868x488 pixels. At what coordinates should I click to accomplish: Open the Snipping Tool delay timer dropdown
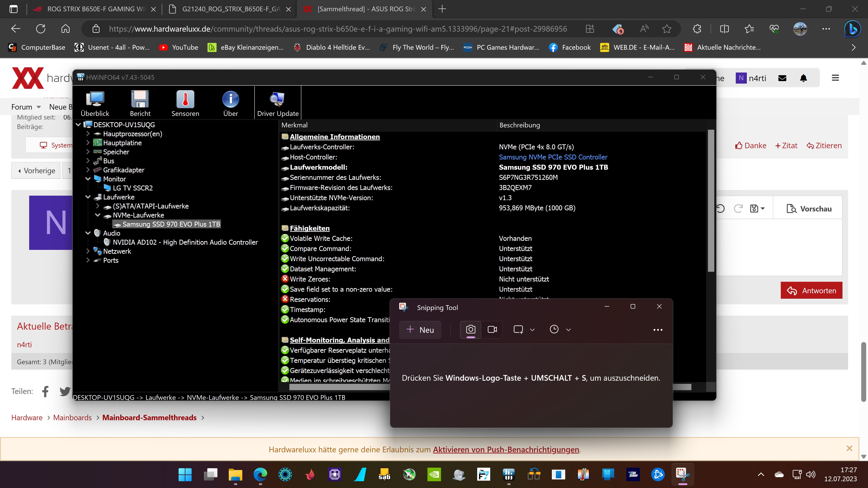tap(568, 330)
